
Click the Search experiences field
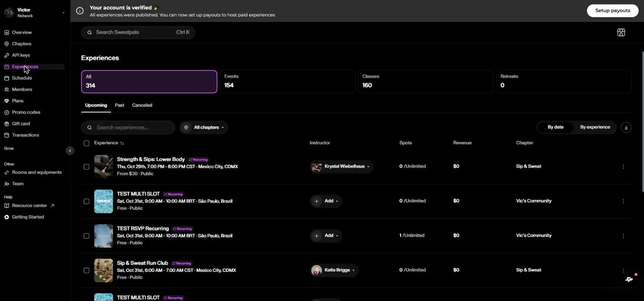tap(128, 127)
